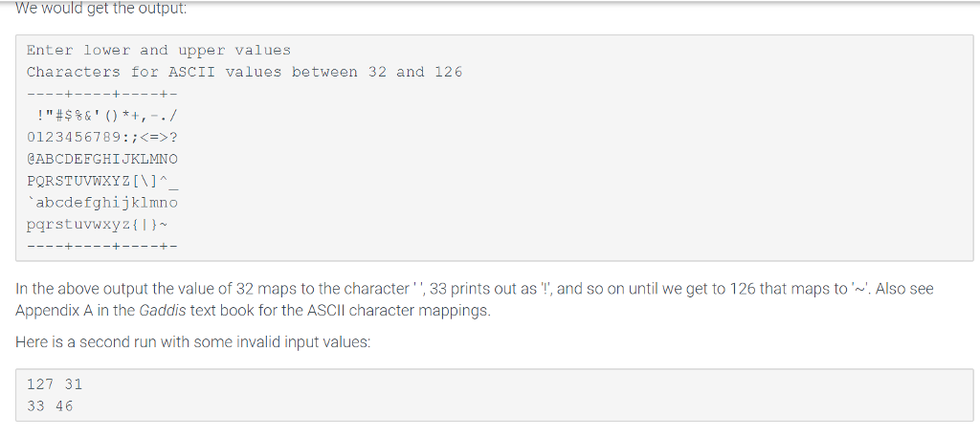The height and width of the screenshot is (437, 980).
Task: Click the bottom dashed separator line
Action: 102,247
